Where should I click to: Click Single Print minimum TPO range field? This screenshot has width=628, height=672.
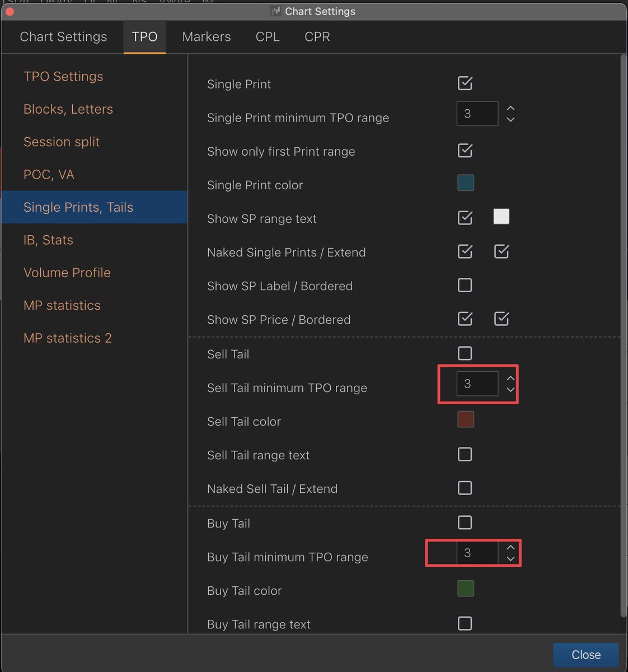click(477, 114)
